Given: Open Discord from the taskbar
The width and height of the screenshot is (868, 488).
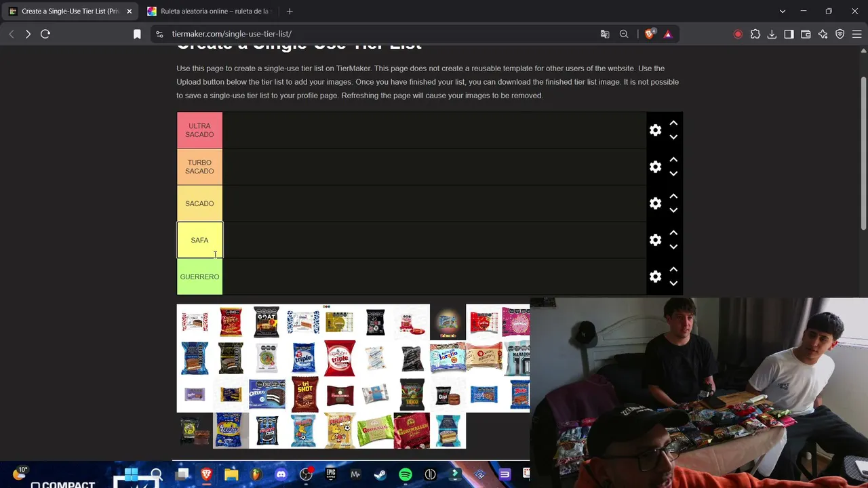Looking at the screenshot, I should coord(281,474).
